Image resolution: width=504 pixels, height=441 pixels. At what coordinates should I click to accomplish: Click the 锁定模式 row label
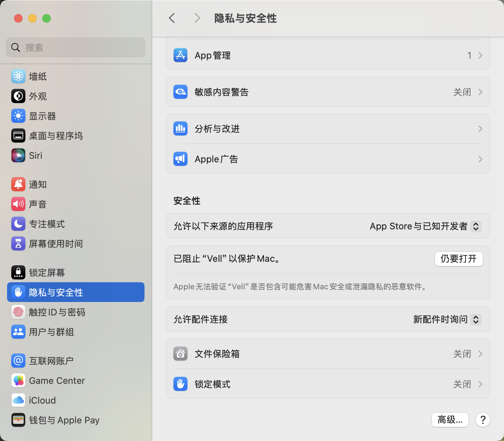tap(213, 384)
